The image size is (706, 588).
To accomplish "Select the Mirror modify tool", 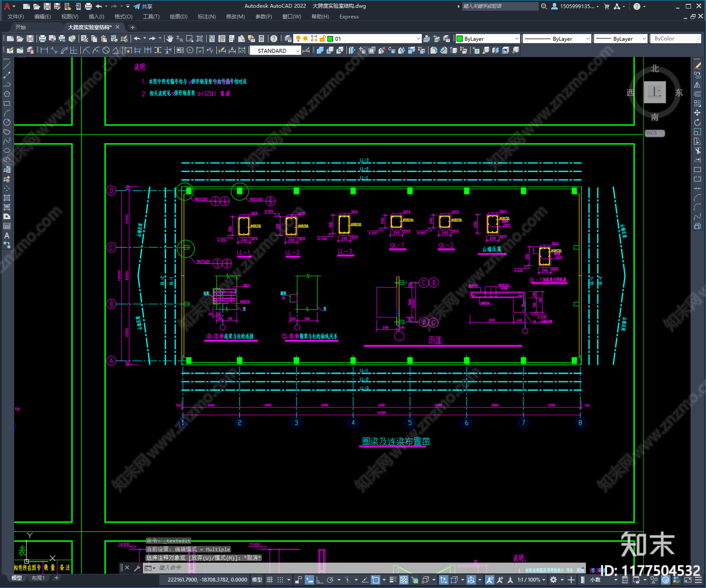I will click(x=697, y=85).
